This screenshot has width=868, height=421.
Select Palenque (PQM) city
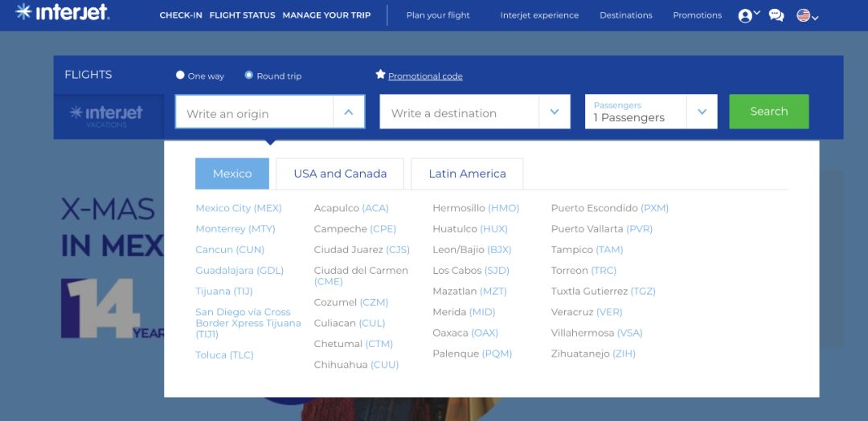473,354
